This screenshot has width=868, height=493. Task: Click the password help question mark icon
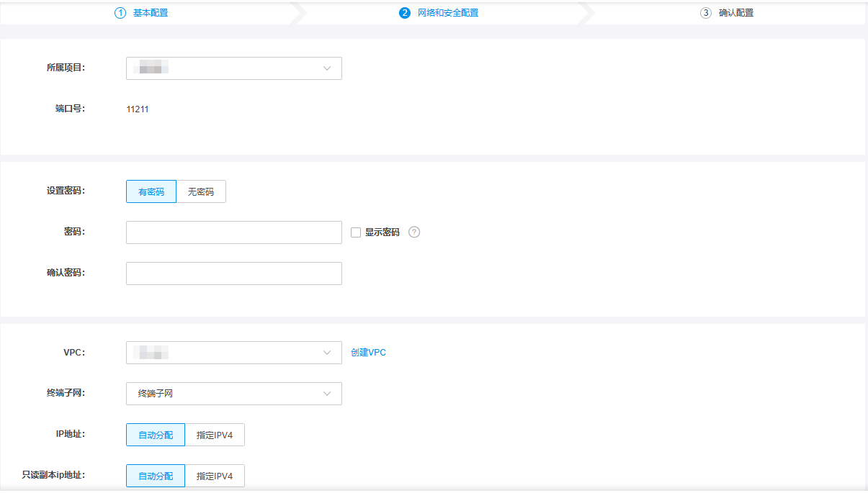coord(413,232)
